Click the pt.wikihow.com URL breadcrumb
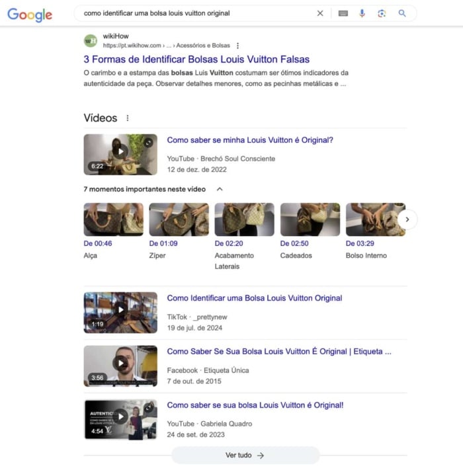 coord(166,46)
